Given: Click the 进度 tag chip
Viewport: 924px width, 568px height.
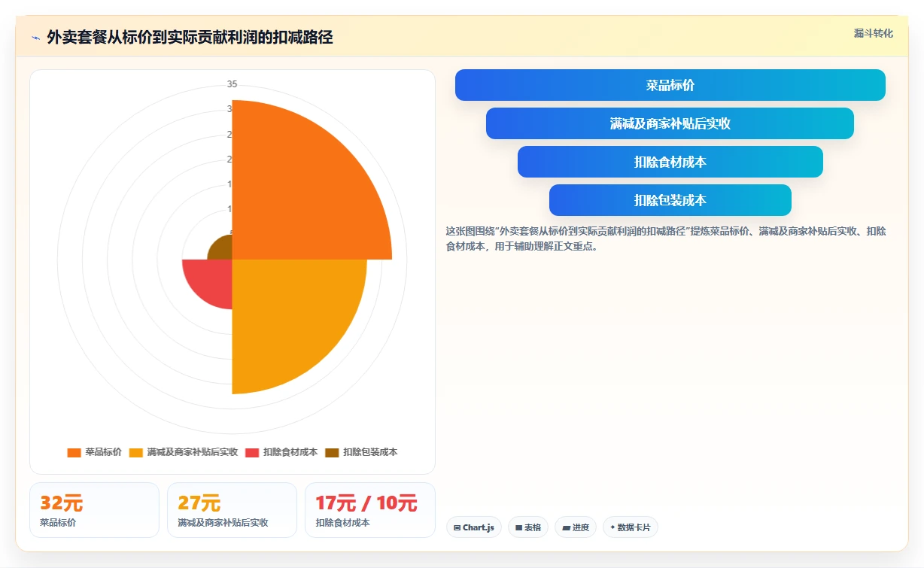Looking at the screenshot, I should (x=576, y=527).
